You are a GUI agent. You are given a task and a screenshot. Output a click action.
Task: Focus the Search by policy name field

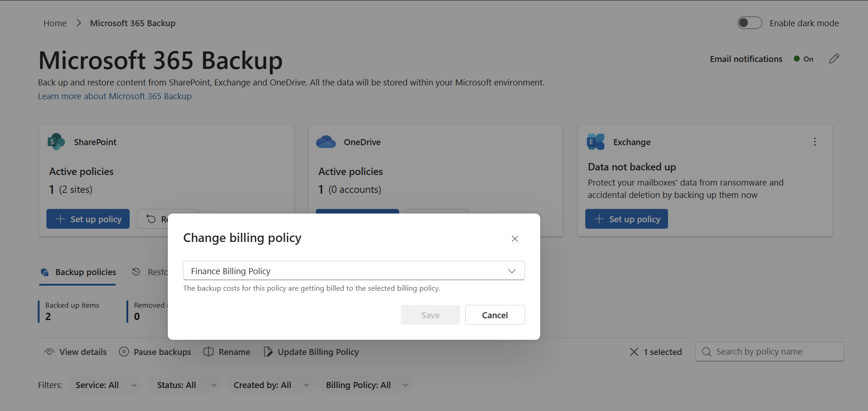coord(769,351)
